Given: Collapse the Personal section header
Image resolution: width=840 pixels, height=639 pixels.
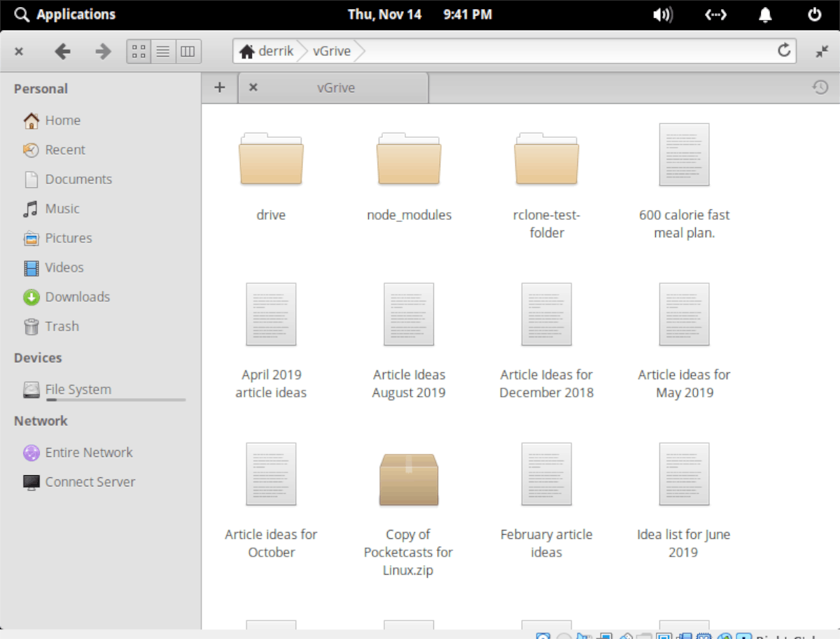Looking at the screenshot, I should click(41, 89).
